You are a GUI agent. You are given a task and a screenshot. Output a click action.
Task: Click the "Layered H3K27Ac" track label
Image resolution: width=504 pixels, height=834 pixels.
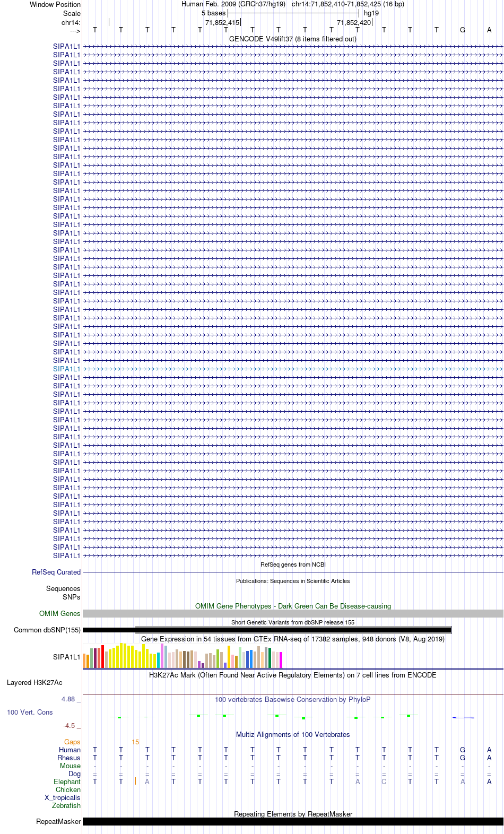point(34,682)
